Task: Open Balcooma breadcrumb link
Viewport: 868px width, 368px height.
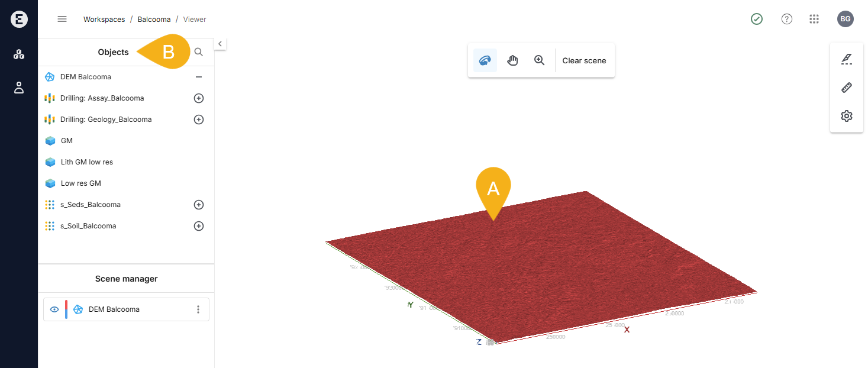Action: tap(154, 20)
